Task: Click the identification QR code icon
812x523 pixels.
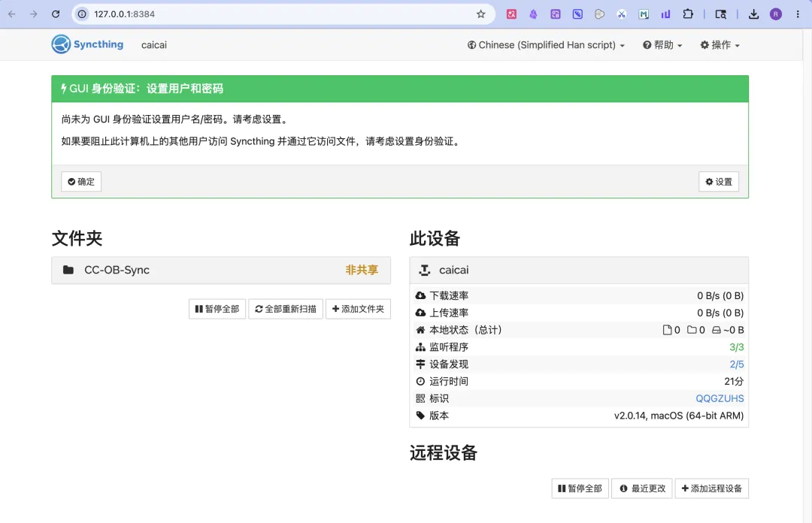Action: tap(420, 398)
